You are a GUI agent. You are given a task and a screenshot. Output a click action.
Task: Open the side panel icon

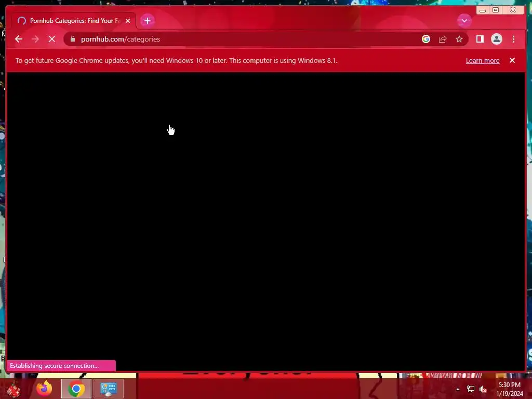[480, 39]
